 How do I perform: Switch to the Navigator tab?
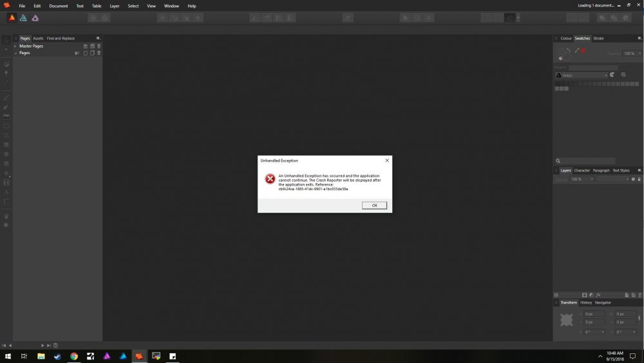click(603, 302)
